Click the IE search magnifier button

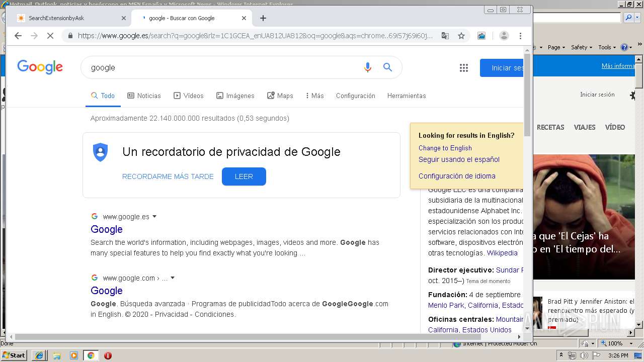point(628,18)
